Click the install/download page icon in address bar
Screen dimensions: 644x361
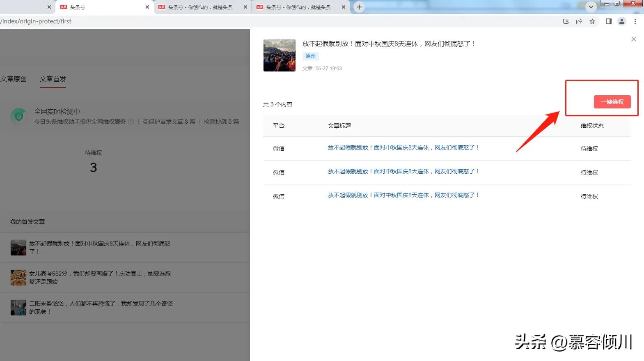(x=566, y=21)
